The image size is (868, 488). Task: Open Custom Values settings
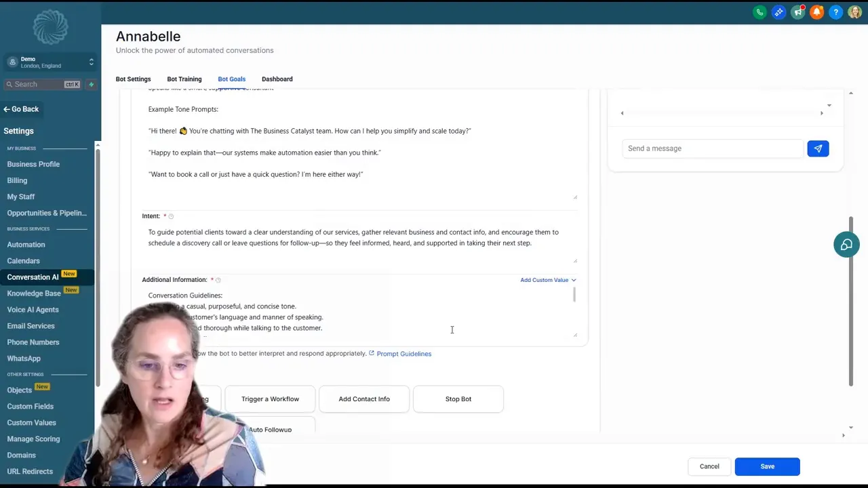click(31, 423)
